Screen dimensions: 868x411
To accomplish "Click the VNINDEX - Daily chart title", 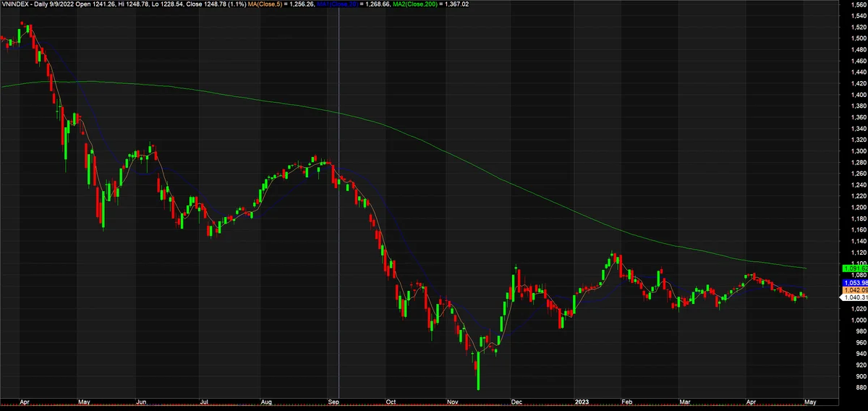I will tap(24, 4).
